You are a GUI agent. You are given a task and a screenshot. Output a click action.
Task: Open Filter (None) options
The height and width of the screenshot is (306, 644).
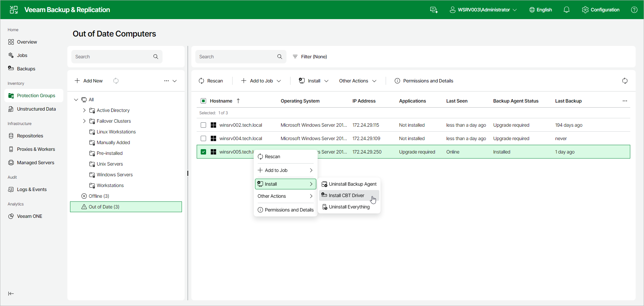[310, 57]
